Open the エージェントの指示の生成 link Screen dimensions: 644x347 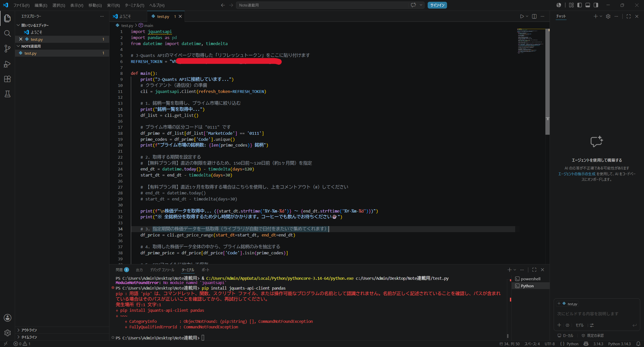[x=577, y=174]
